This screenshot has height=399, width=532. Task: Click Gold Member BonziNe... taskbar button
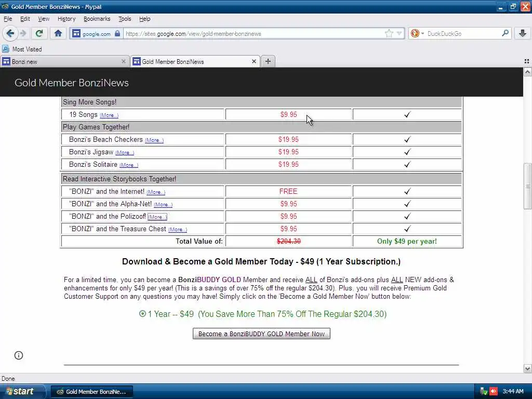pos(92,392)
